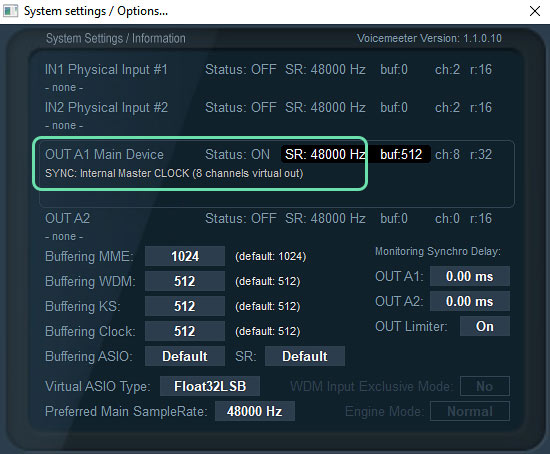Click OUT A1 Main Device label
The width and height of the screenshot is (550, 454).
pyautogui.click(x=104, y=154)
